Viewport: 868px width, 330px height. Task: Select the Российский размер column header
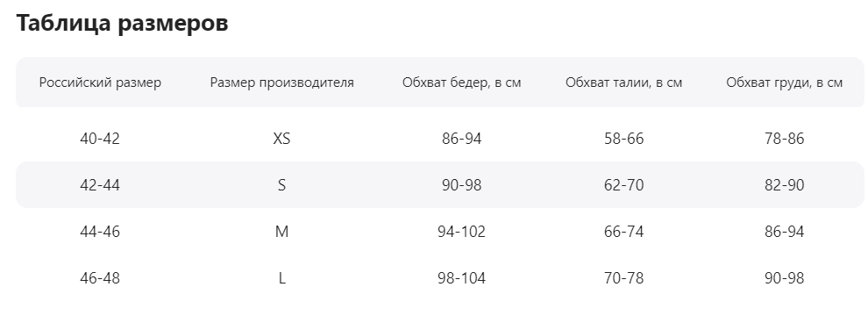tap(100, 82)
